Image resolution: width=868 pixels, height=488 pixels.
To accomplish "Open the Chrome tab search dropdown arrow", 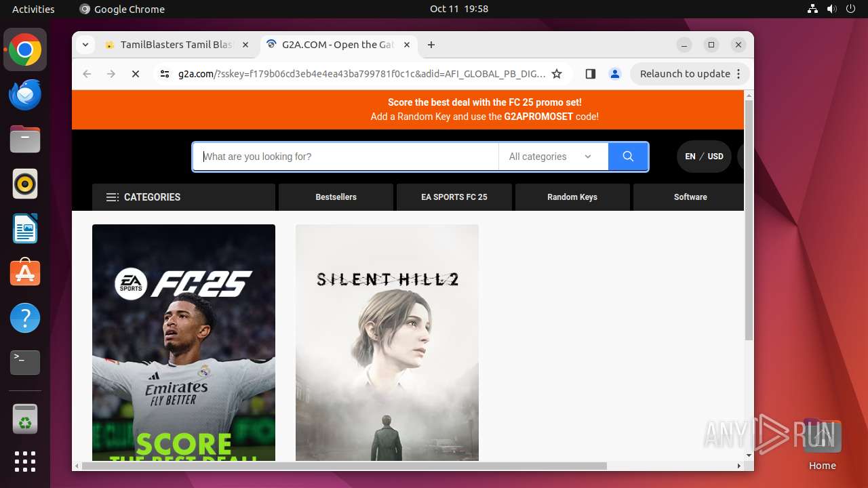I will 85,45.
